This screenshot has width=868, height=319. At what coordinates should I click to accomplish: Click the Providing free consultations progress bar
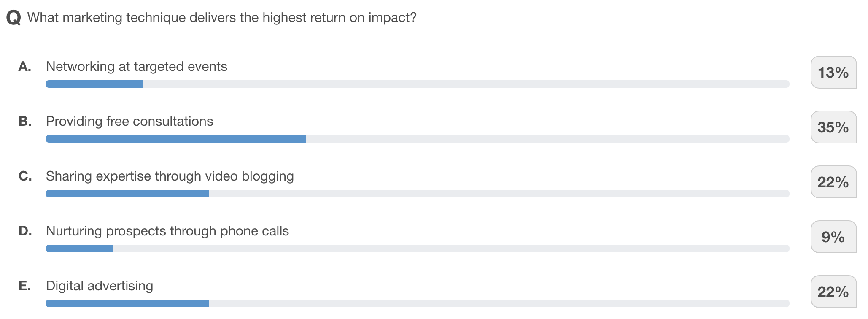click(417, 139)
